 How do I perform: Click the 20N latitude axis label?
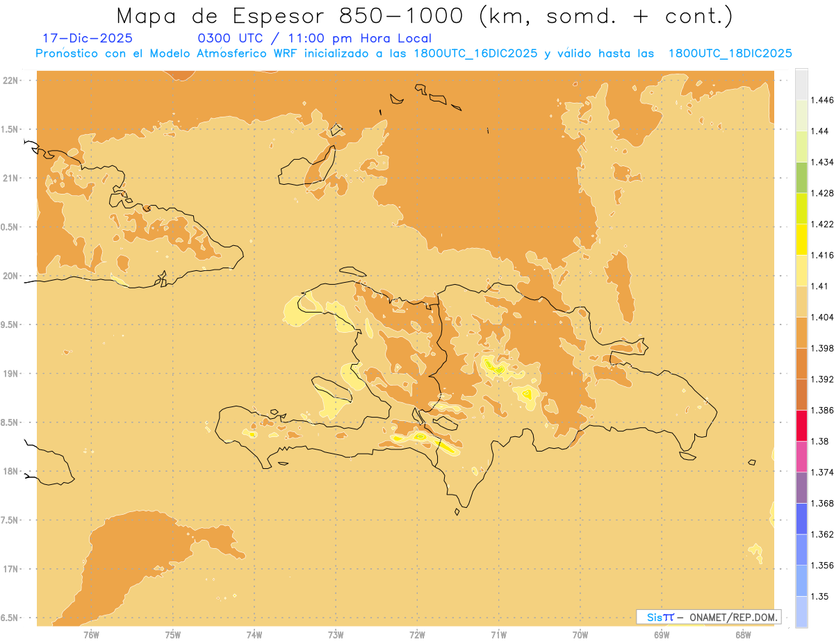(x=10, y=276)
